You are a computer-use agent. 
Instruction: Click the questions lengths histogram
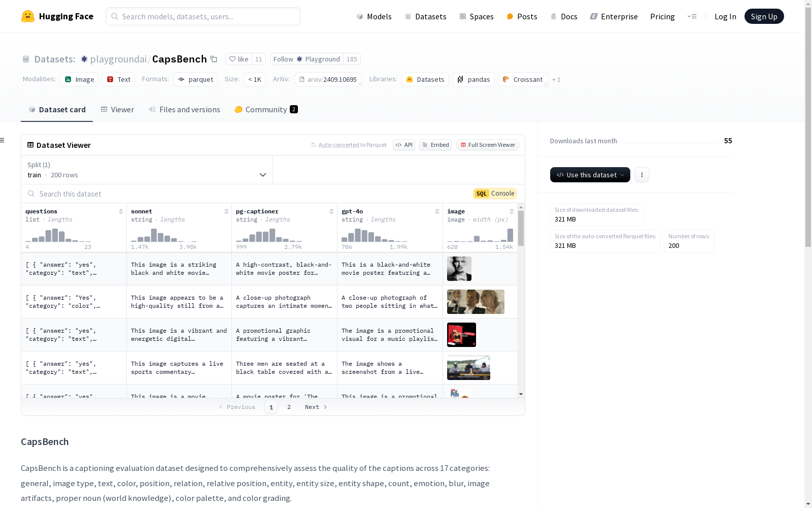[x=58, y=235]
